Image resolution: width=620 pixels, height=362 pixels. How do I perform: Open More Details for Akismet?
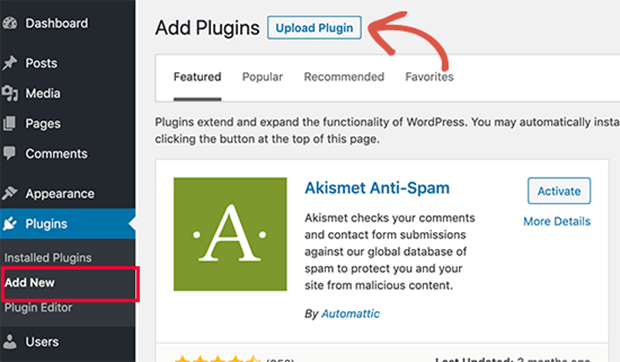[557, 221]
